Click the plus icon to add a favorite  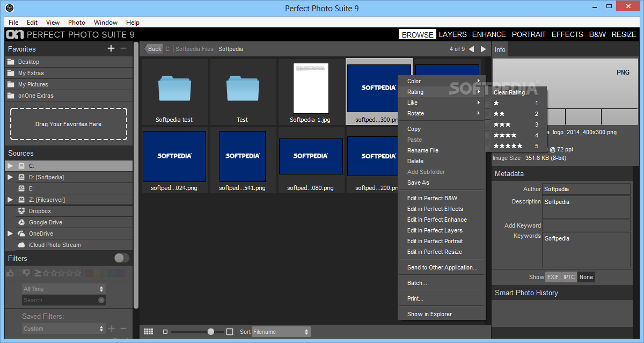pos(111,48)
